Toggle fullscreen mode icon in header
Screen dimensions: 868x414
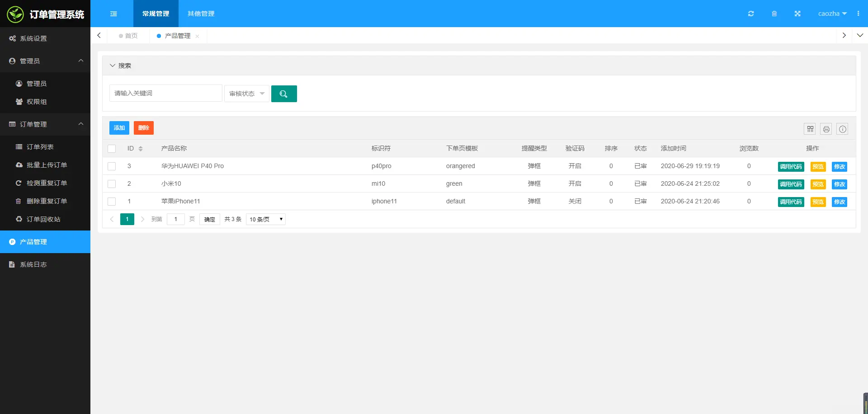point(797,14)
